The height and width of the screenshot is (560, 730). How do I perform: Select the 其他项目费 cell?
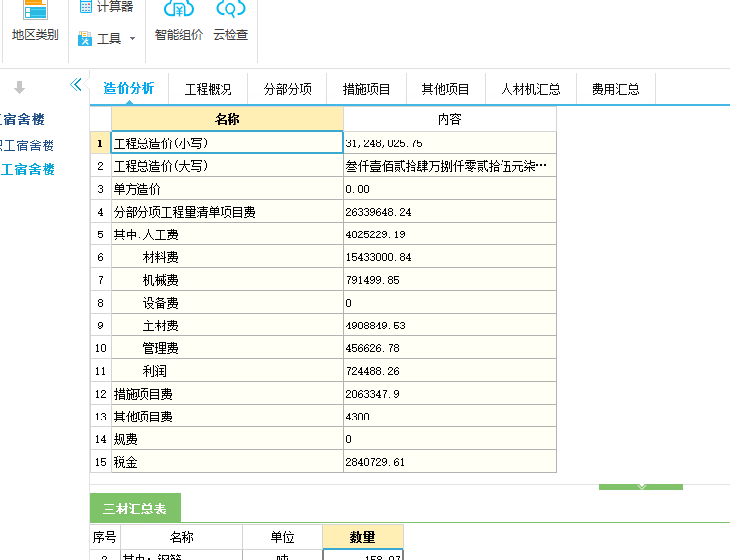(228, 417)
